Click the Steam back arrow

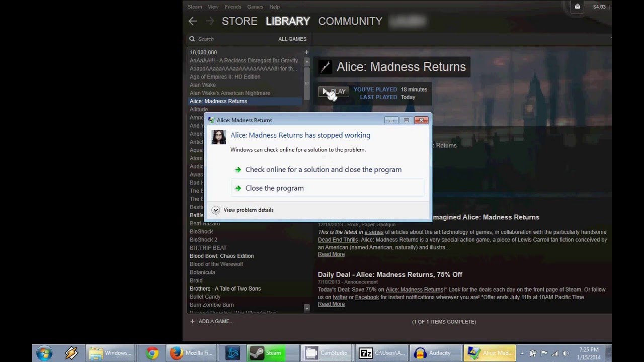192,21
